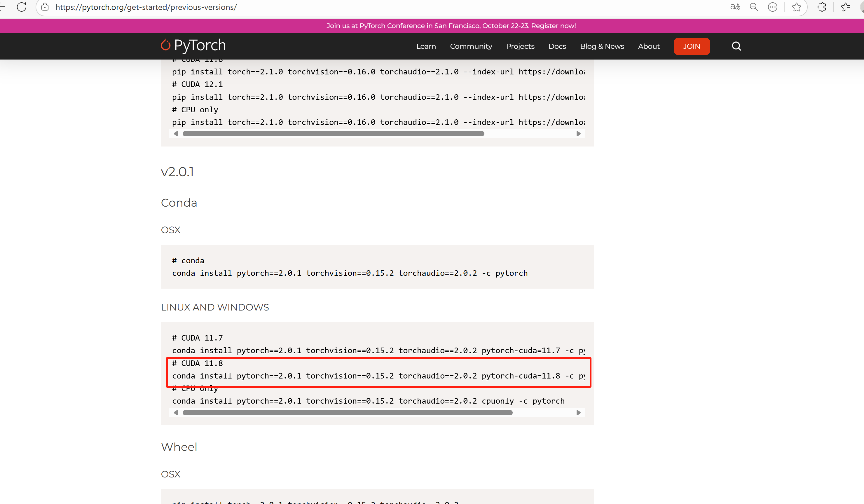Select the Community nav item
The image size is (864, 504).
(471, 46)
